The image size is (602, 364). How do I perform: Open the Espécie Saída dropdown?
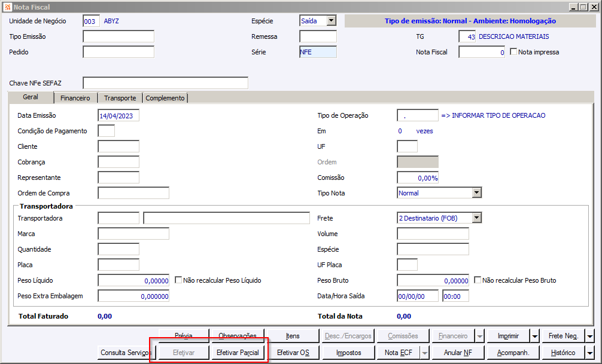(332, 21)
